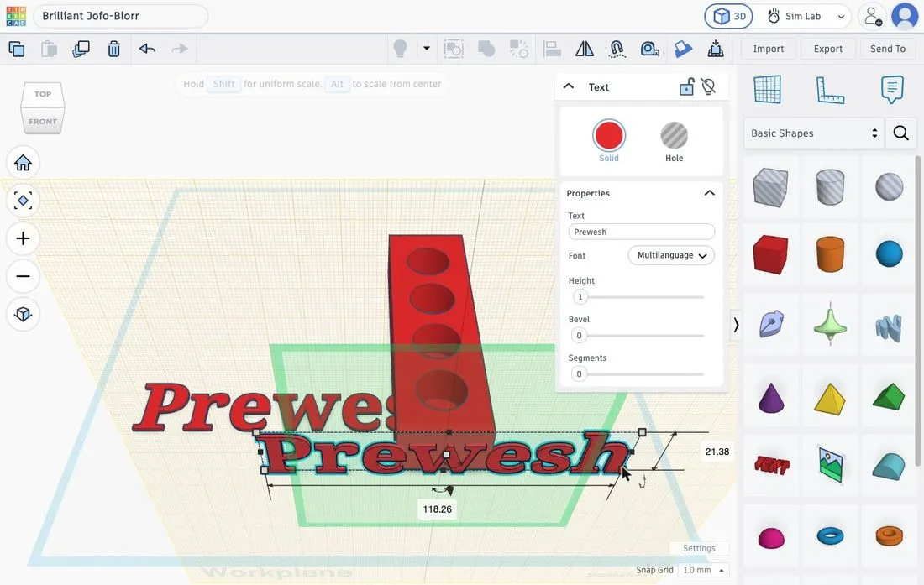Click the Bevel slider
Image resolution: width=924 pixels, height=585 pixels.
coord(638,336)
